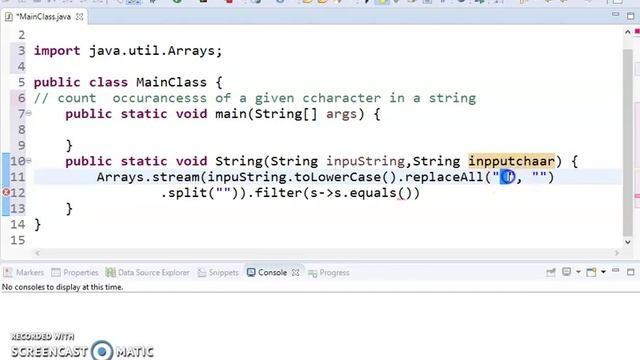Click 'toLowerCase()' on line 11
The width and height of the screenshot is (640, 360).
click(x=345, y=177)
